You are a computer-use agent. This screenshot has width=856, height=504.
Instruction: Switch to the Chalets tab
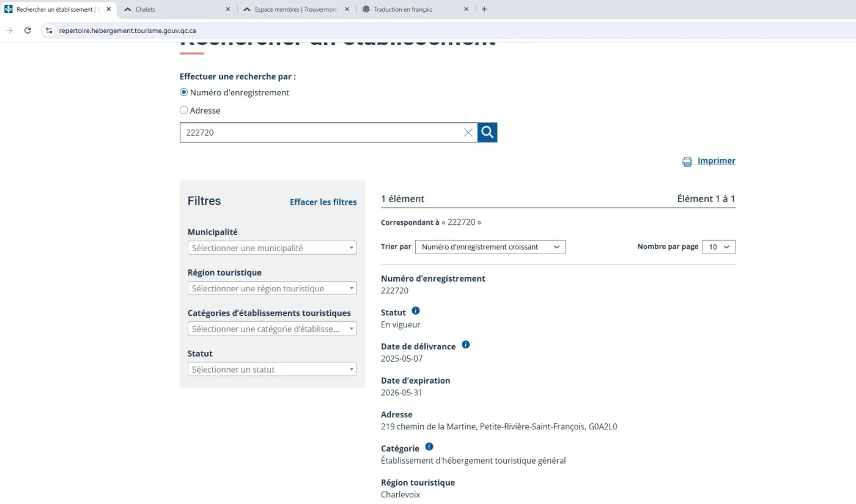[177, 9]
